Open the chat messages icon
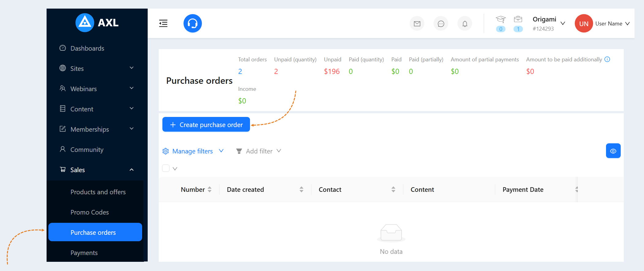 [x=441, y=24]
